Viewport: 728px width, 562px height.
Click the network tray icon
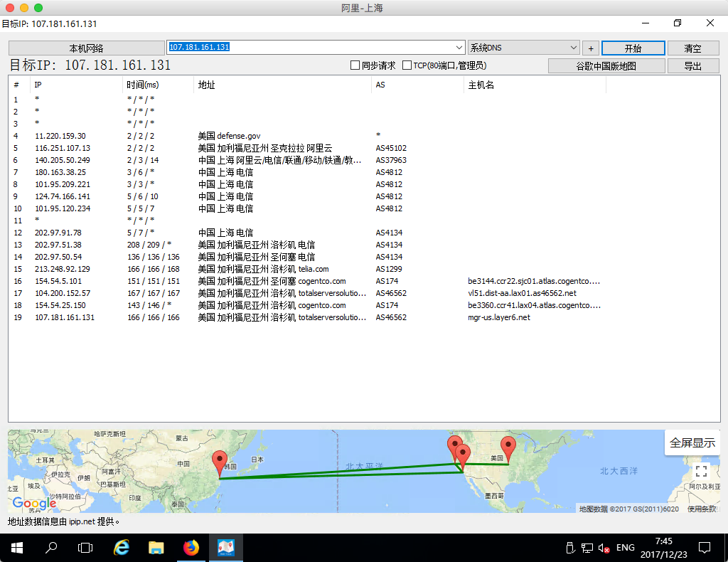pos(587,548)
